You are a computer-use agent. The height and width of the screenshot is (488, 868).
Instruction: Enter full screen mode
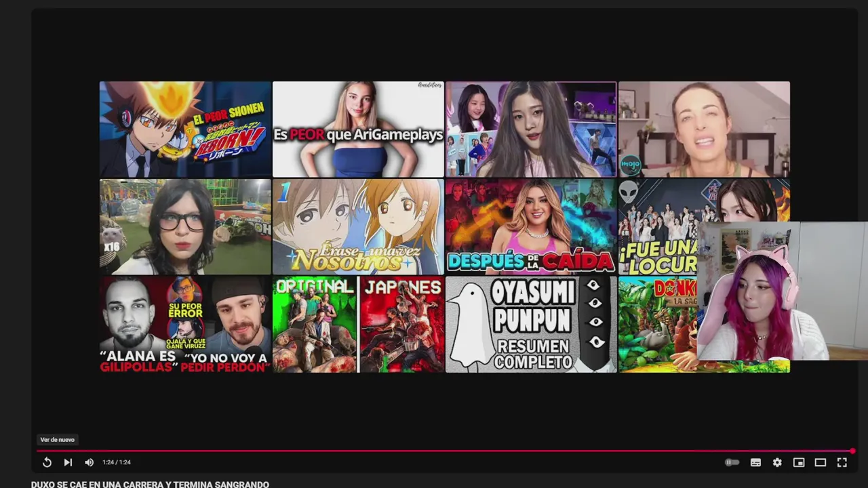842,462
